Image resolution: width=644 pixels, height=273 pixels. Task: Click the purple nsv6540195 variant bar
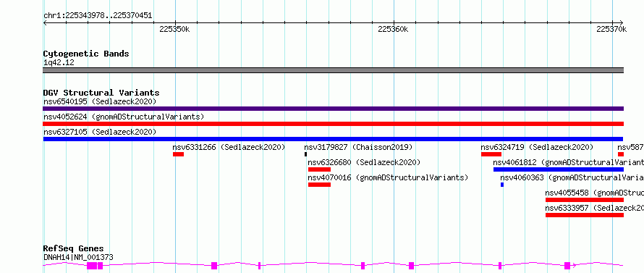click(333, 109)
